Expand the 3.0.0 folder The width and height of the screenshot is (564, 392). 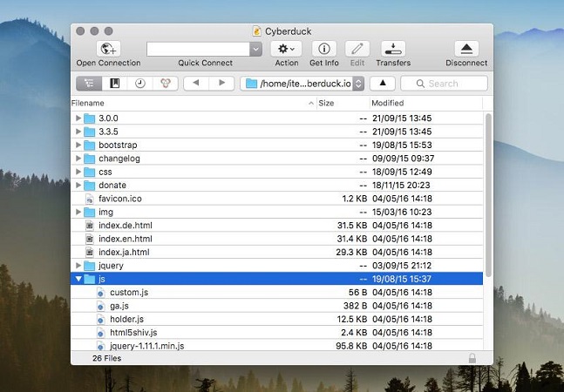78,118
